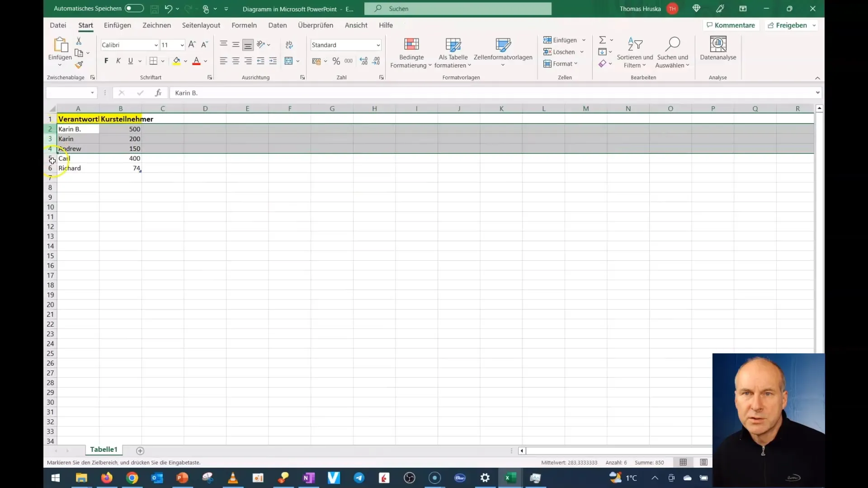Image resolution: width=868 pixels, height=488 pixels.
Task: Open the Start ribbon tab
Action: click(85, 25)
